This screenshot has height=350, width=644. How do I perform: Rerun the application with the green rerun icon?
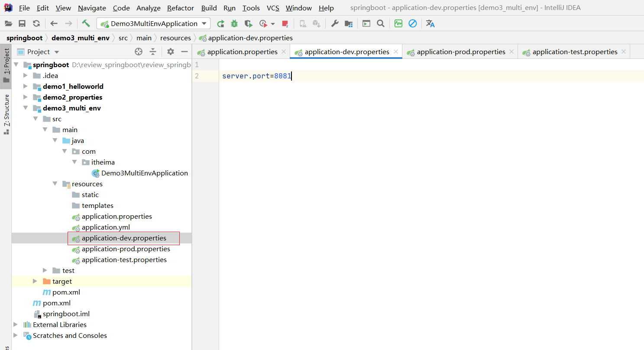220,23
